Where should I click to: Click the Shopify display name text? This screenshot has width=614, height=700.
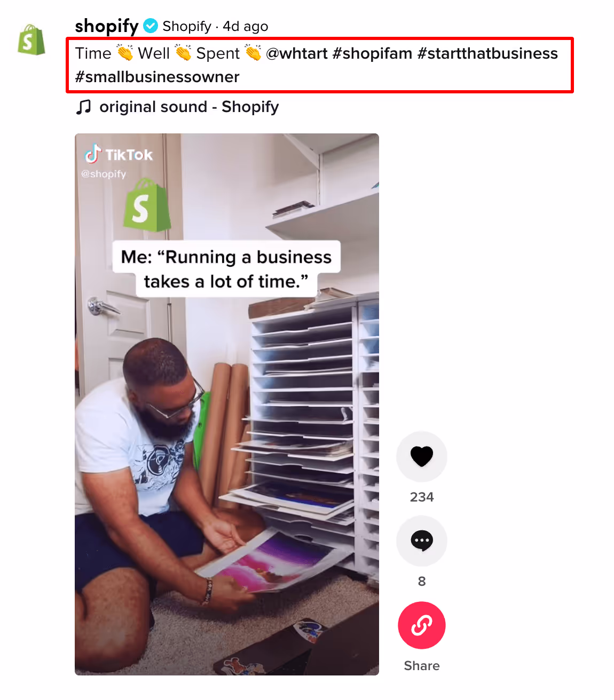(x=187, y=26)
